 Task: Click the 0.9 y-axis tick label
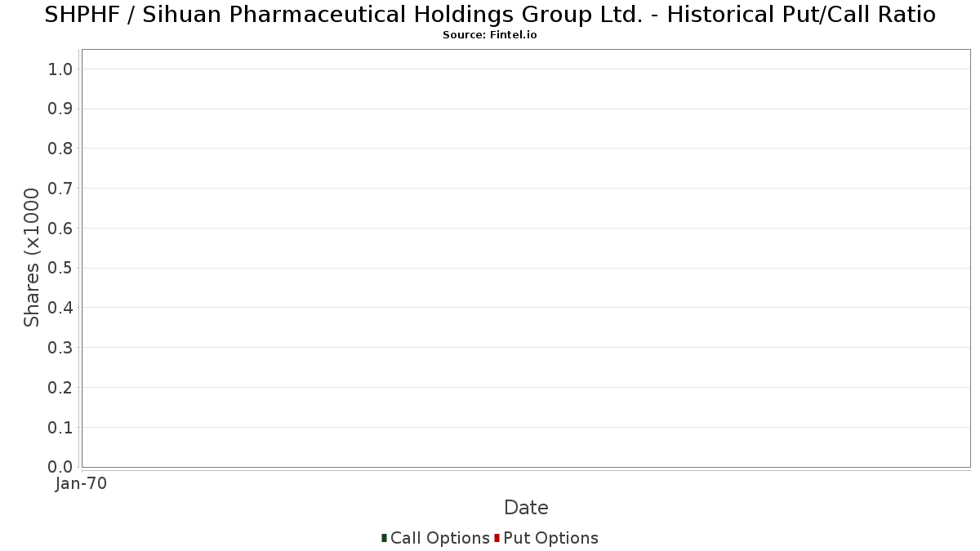(x=61, y=109)
